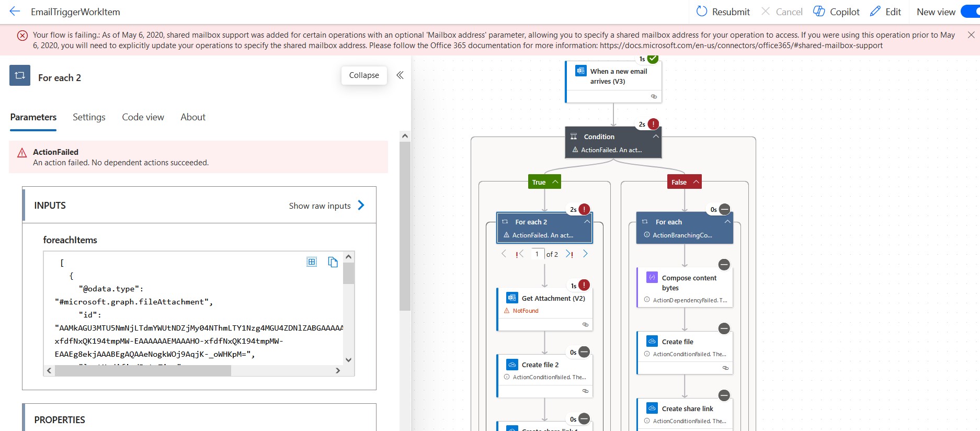Collapse the For each 2 node chevron
980x431 pixels.
click(x=587, y=222)
